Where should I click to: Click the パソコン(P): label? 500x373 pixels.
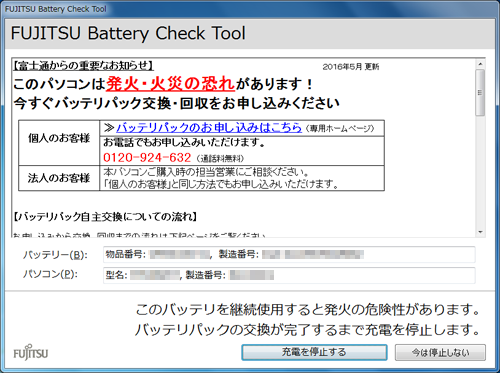point(50,274)
